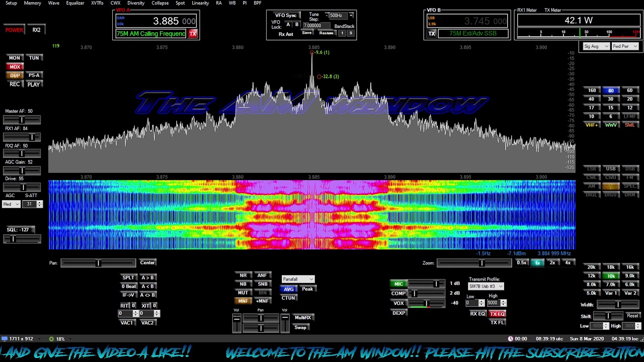
Task: Select the Var 1 filter button
Action: point(611,293)
